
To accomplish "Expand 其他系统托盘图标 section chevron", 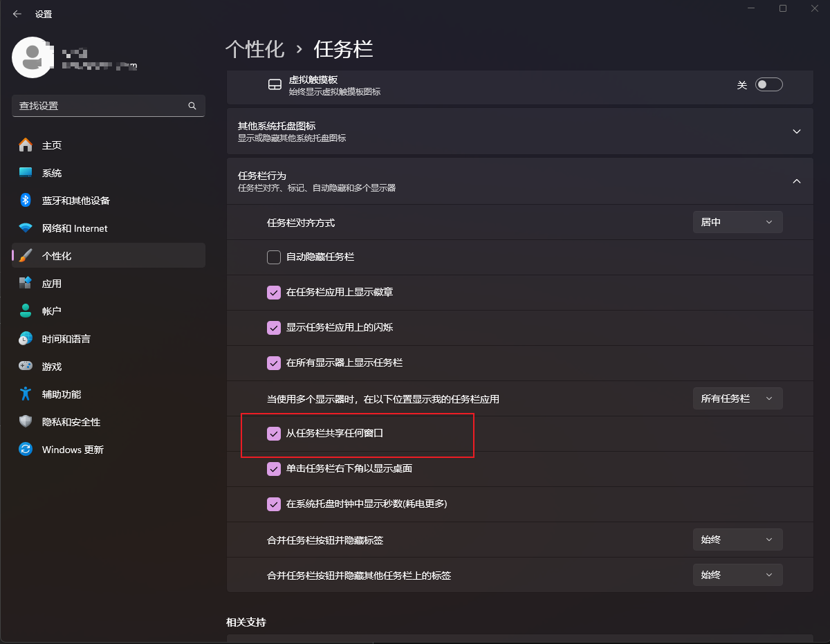I will pos(797,131).
